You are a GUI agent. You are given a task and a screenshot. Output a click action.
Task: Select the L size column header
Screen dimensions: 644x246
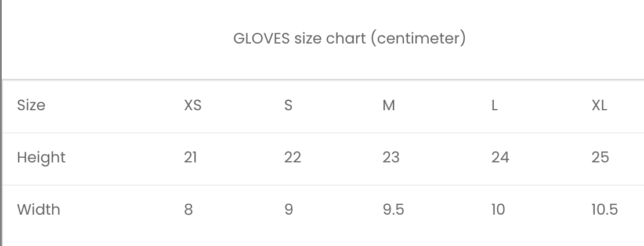click(494, 105)
